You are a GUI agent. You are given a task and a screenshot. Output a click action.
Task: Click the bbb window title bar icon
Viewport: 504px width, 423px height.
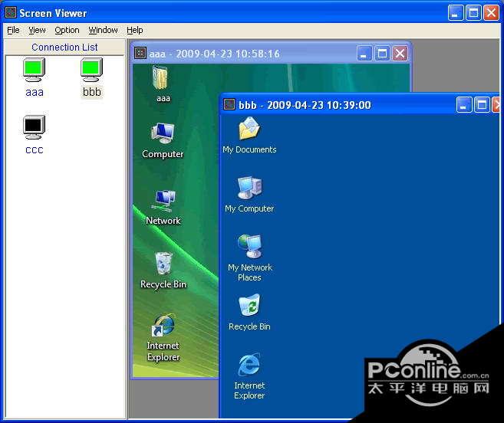pyautogui.click(x=229, y=104)
